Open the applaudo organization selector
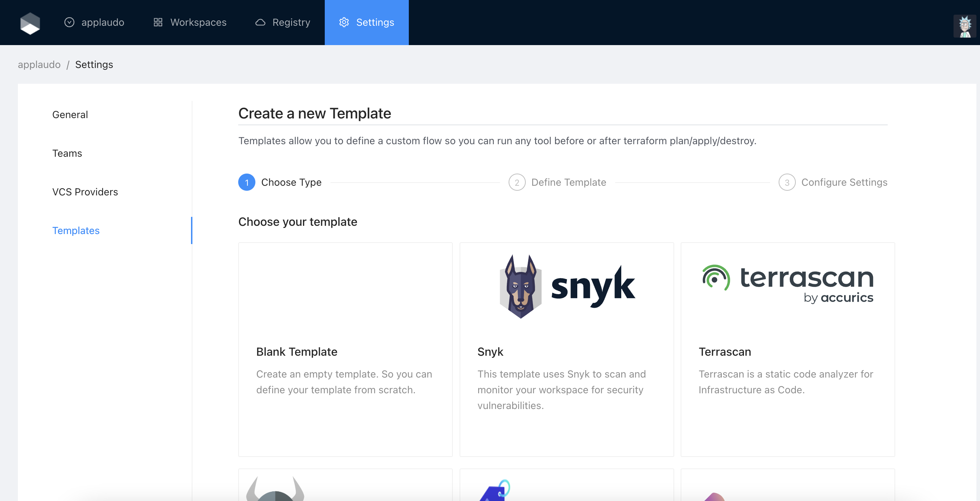This screenshot has width=980, height=501. pyautogui.click(x=94, y=23)
